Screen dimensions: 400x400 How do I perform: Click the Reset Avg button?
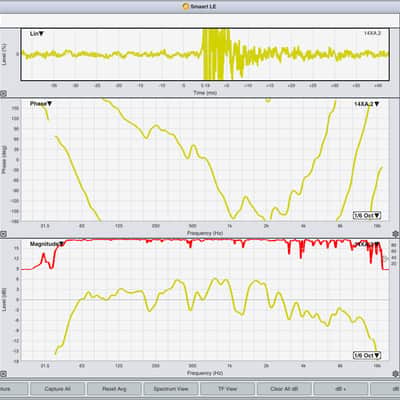pyautogui.click(x=114, y=389)
